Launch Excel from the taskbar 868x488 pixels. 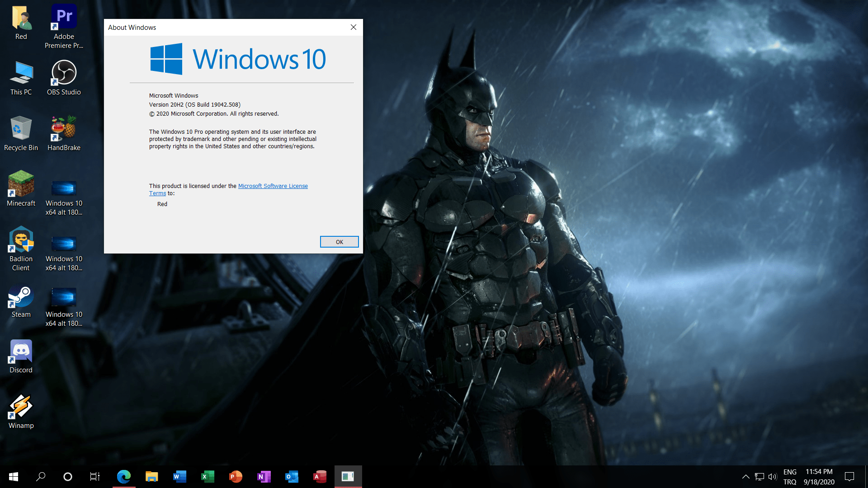208,476
